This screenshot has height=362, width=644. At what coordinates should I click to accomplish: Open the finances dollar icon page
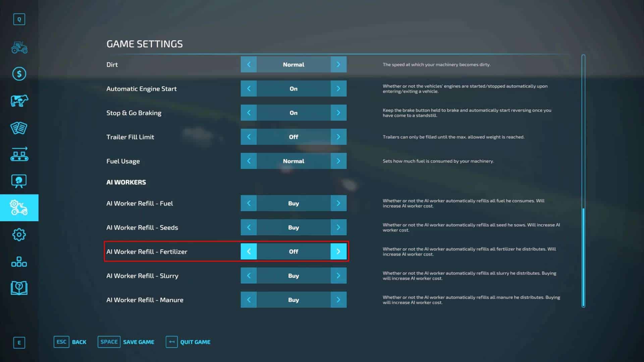click(x=19, y=74)
